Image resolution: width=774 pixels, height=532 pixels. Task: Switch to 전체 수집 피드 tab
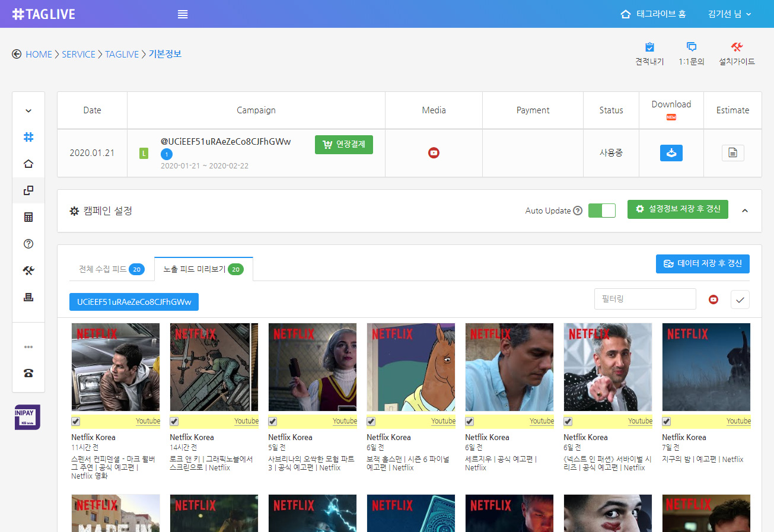[x=111, y=269]
